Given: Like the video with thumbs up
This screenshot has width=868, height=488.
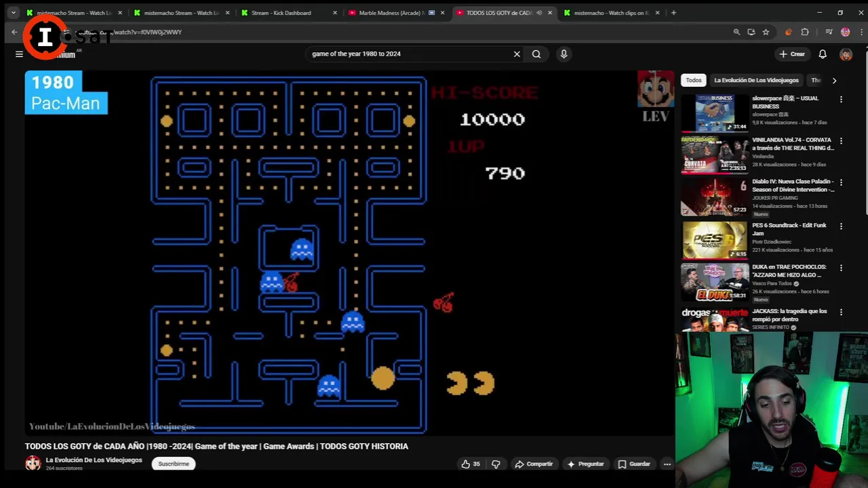Looking at the screenshot, I should 471,464.
